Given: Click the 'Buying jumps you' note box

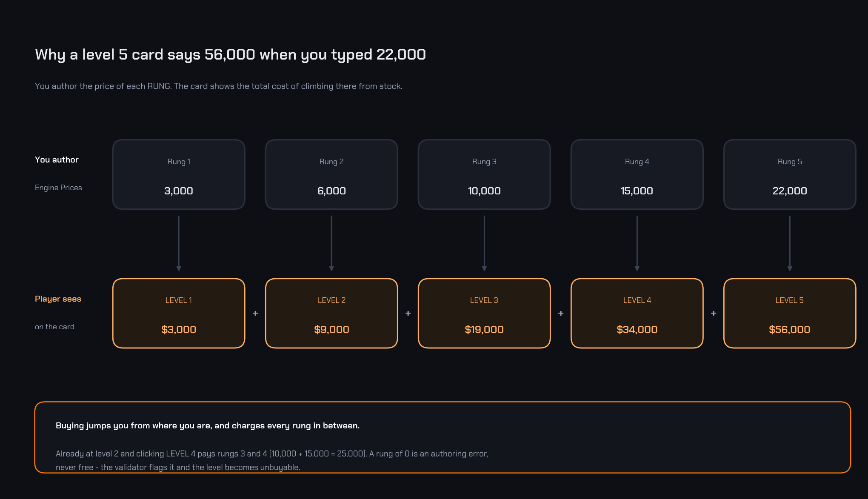Looking at the screenshot, I should [x=443, y=437].
